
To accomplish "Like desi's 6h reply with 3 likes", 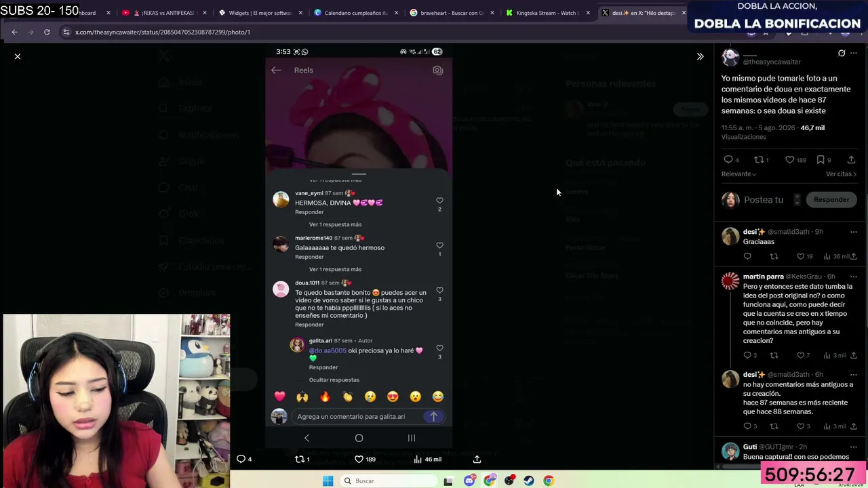I will (800, 426).
